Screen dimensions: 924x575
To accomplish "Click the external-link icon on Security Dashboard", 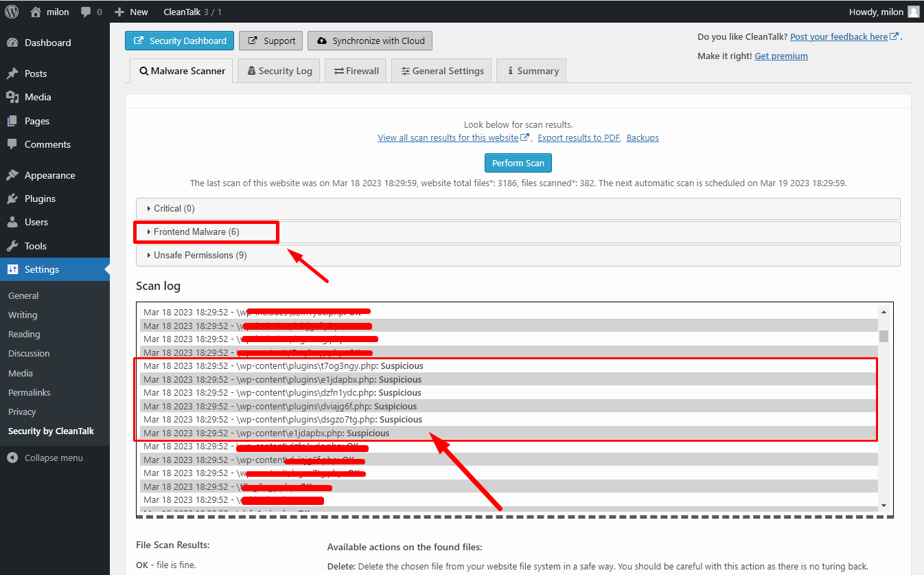I will point(139,41).
